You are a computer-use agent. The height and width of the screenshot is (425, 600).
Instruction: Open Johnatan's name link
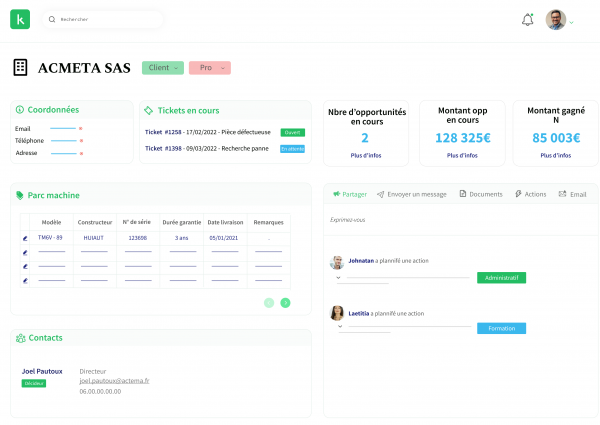coord(361,261)
